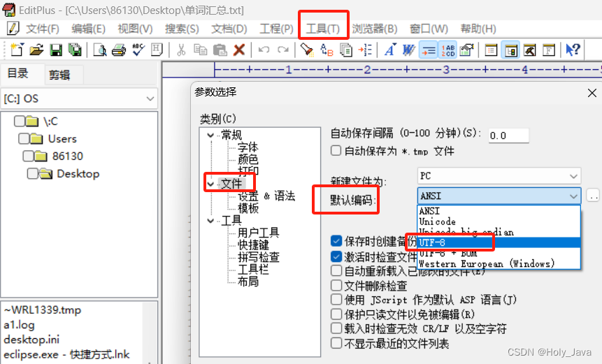Enable 使用 JScript 作为默认 ASP 语言
The width and height of the screenshot is (602, 364).
click(336, 300)
